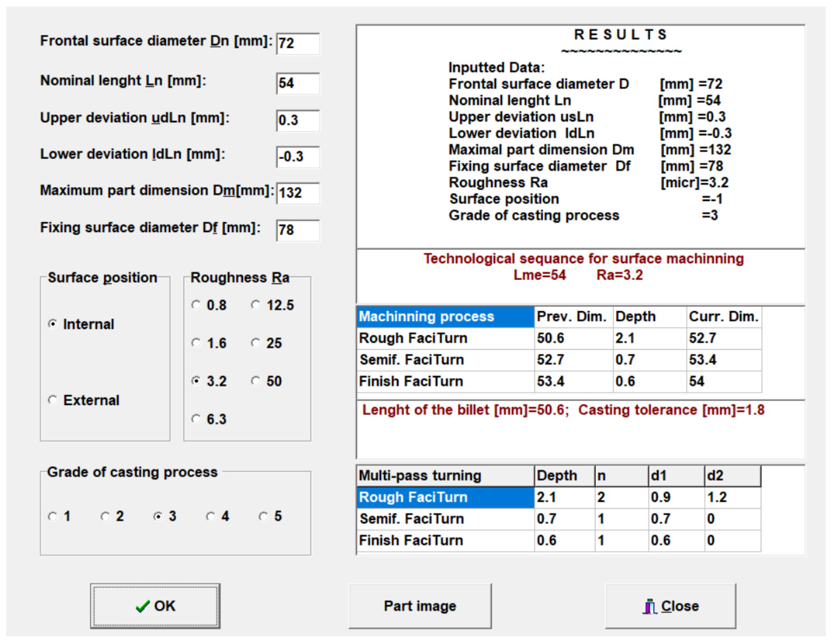The image size is (832, 644).
Task: Focus the Frontal surface diameter Dn field
Action: (297, 43)
